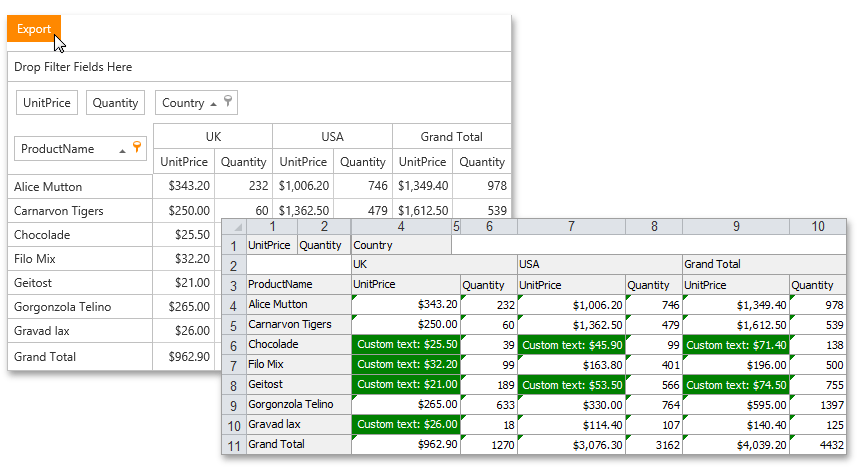This screenshot has height=470, width=860.
Task: Click Filo Mix row in pivot grid
Action: click(x=80, y=259)
